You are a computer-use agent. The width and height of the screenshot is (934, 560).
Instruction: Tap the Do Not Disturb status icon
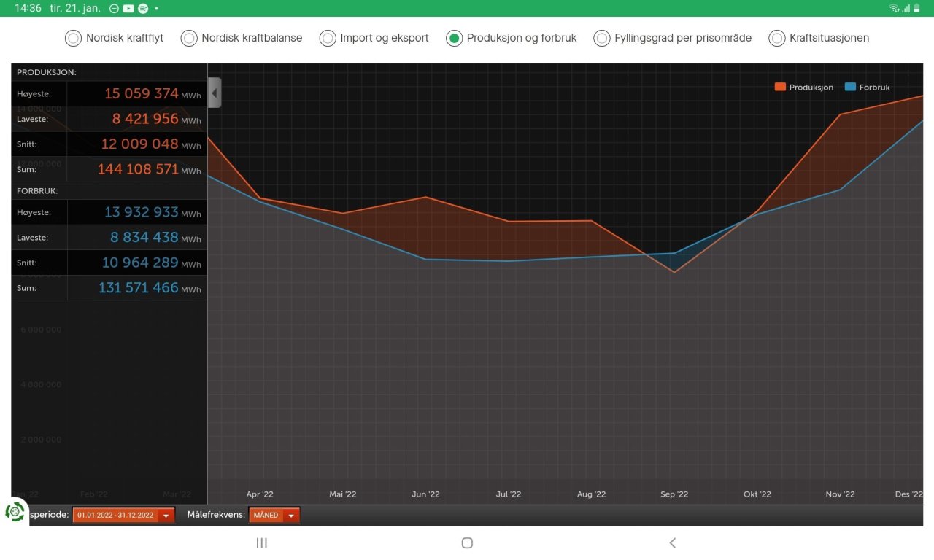tap(114, 8)
